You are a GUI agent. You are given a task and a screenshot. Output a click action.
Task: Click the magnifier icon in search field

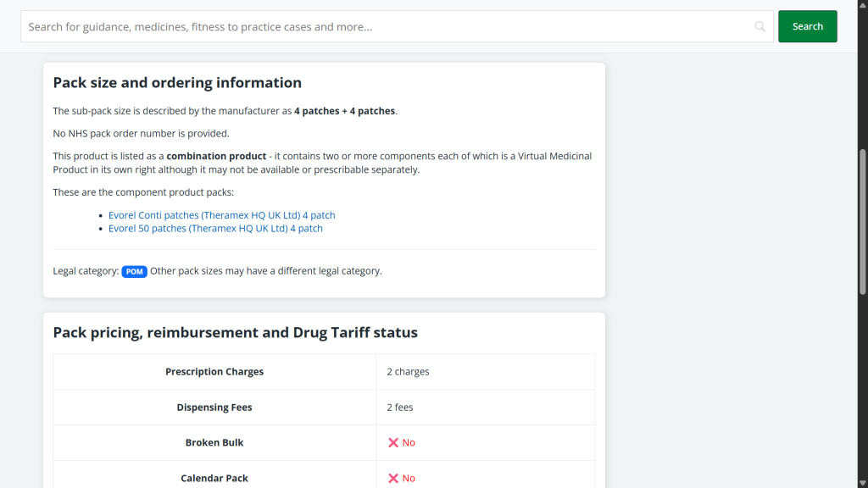click(759, 26)
